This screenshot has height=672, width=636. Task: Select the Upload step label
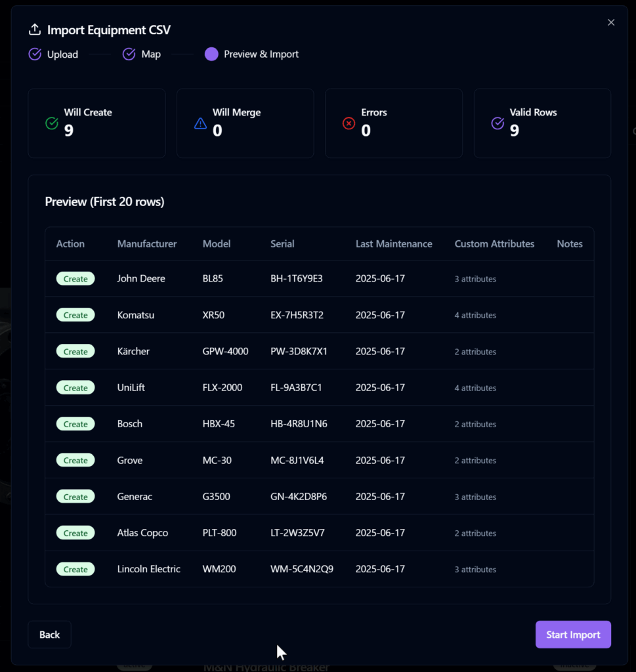(62, 54)
